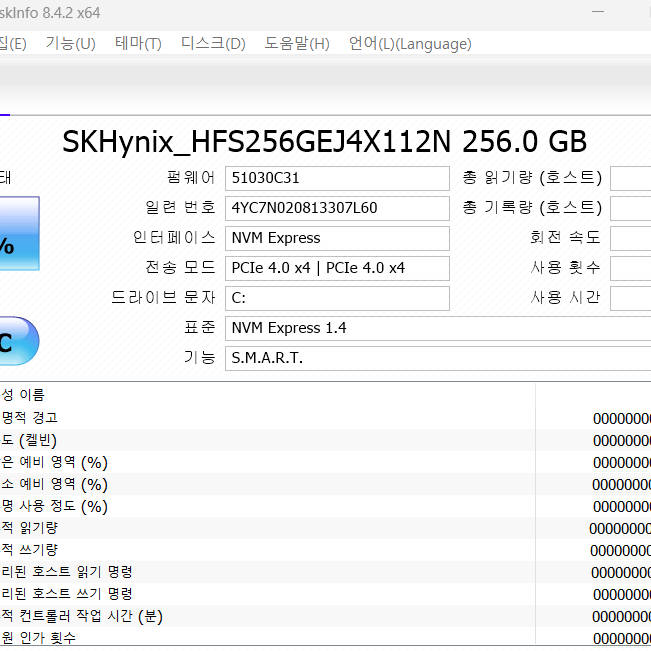This screenshot has height=651, width=651.
Task: Click the 사용 횟수 label
Action: coord(565,267)
